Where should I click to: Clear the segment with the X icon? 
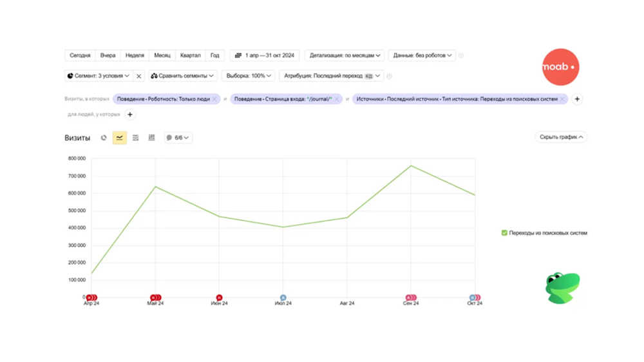click(x=138, y=76)
